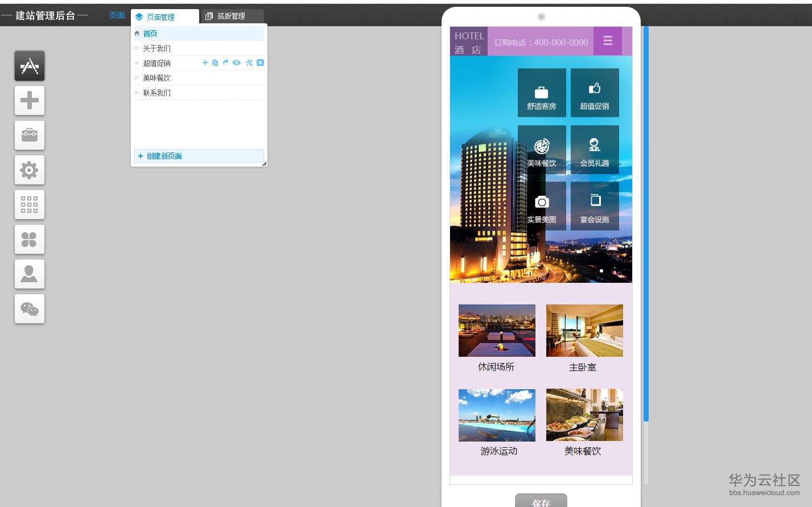Open the WeChat sidebar button

(x=30, y=309)
